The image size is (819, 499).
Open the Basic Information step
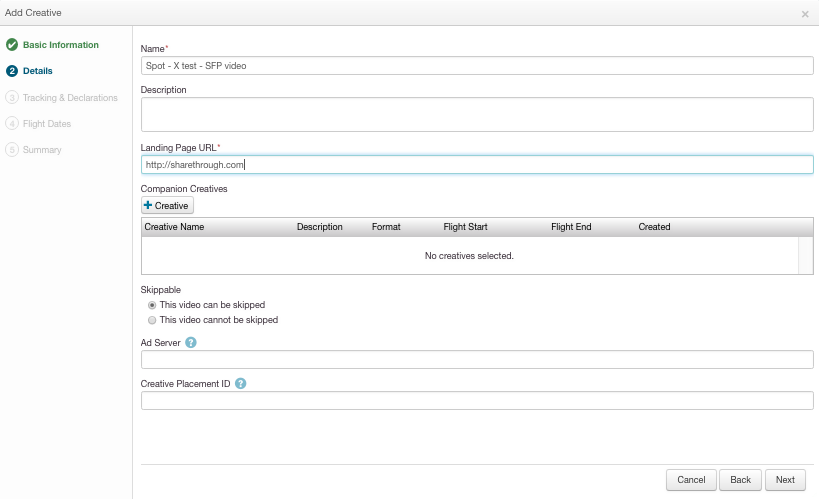[x=61, y=45]
